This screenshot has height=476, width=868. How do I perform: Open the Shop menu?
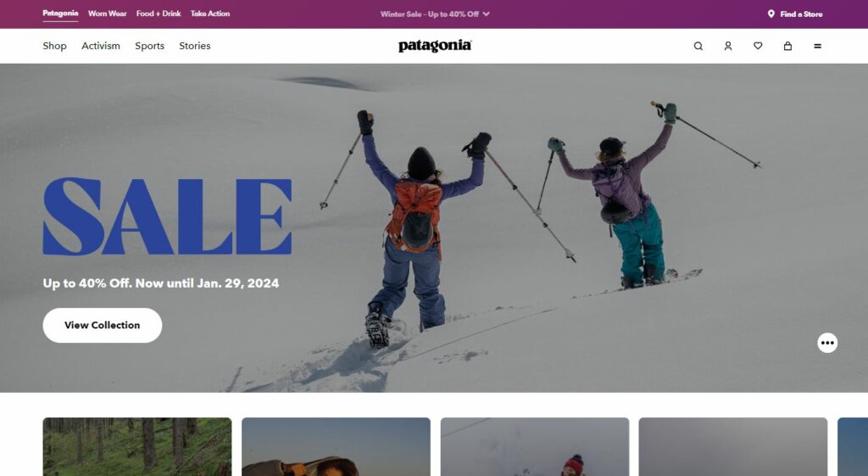[55, 46]
